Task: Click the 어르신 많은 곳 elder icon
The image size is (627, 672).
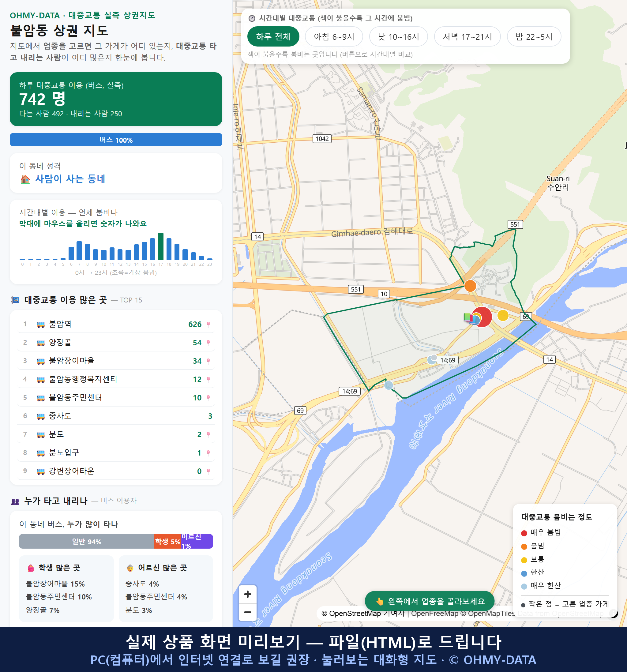Action: 130,568
